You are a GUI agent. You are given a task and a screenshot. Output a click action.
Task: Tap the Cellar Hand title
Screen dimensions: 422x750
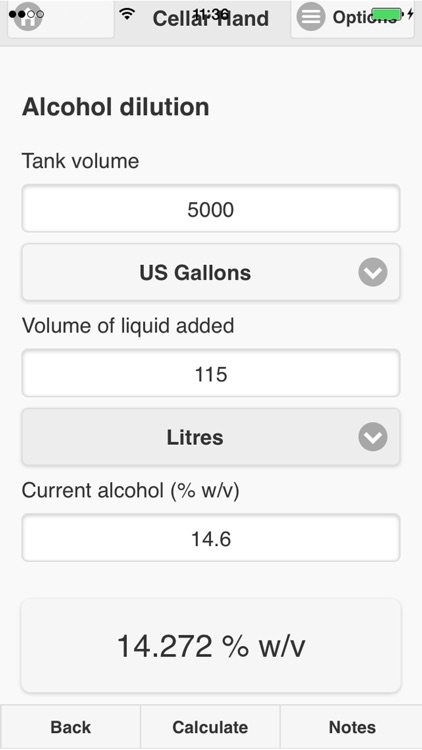pyautogui.click(x=211, y=19)
